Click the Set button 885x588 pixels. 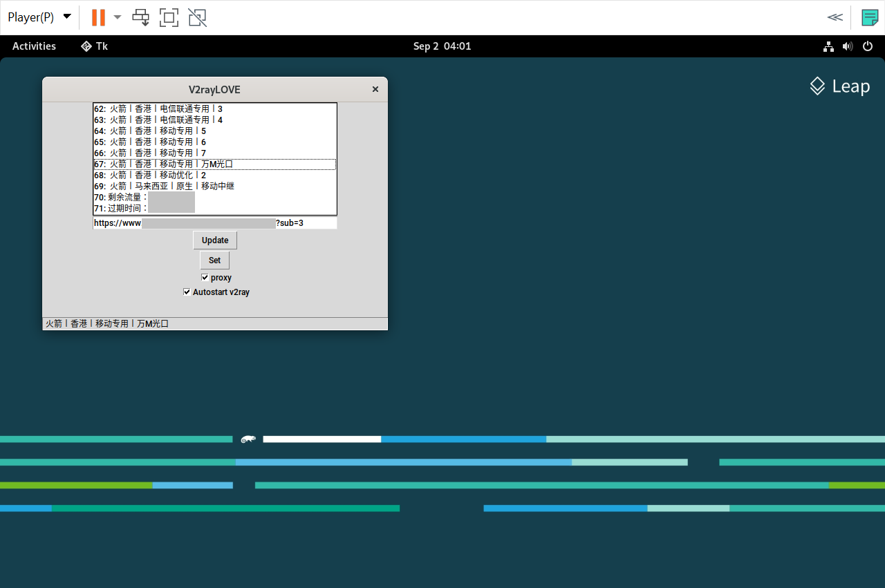click(x=214, y=260)
